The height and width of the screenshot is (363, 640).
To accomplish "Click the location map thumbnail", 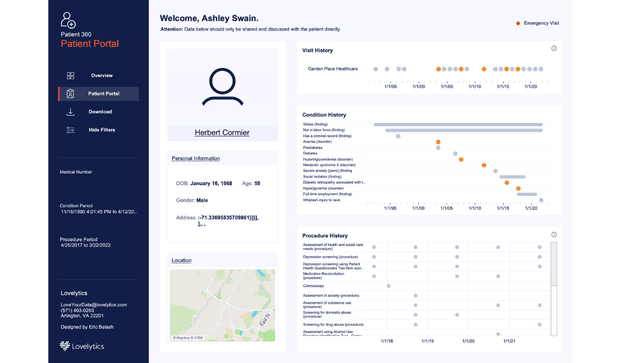I will pos(222,305).
